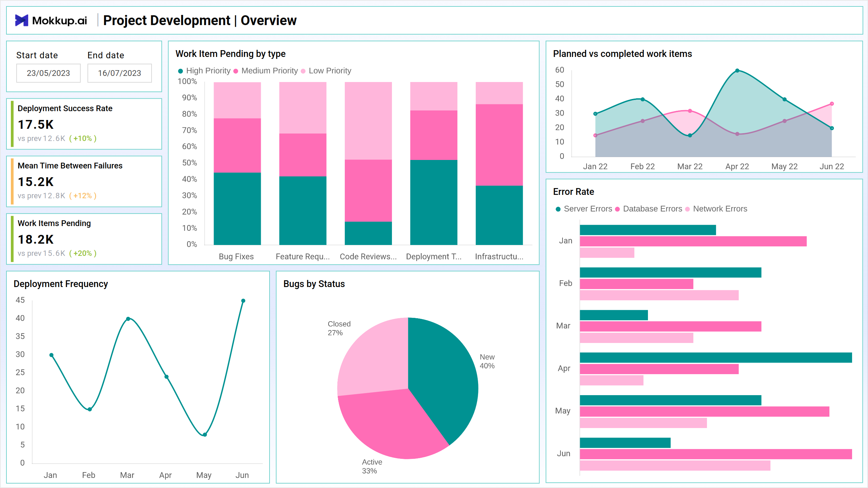The height and width of the screenshot is (488, 868).
Task: Click the Feature Requ... low priority bar segment
Action: (303, 108)
